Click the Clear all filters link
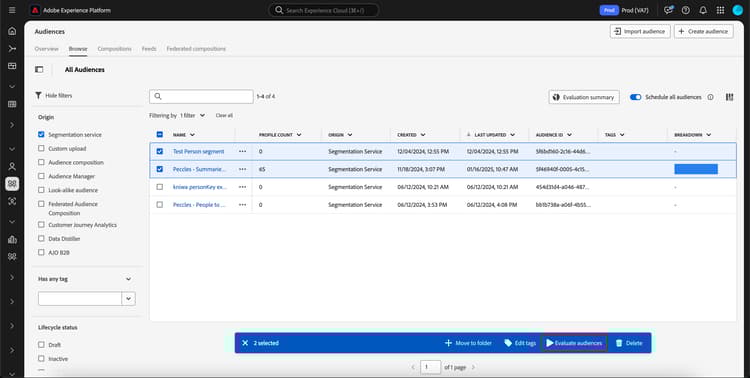 (x=224, y=115)
